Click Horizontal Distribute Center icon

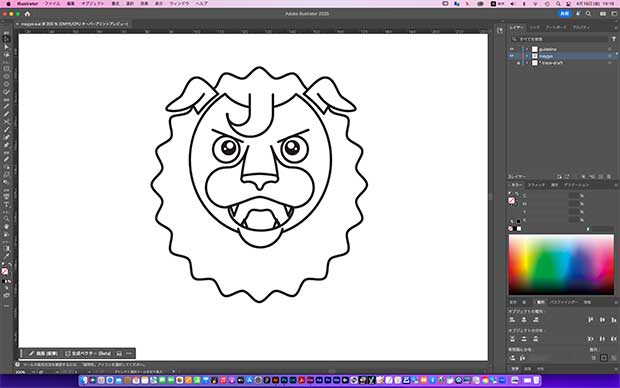tap(602, 339)
